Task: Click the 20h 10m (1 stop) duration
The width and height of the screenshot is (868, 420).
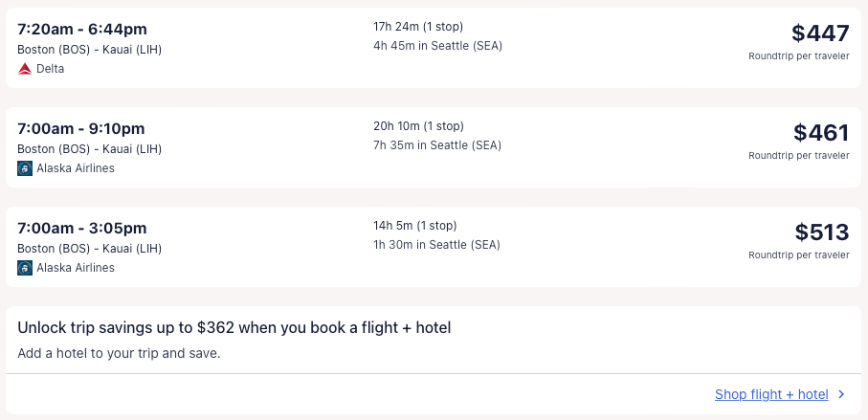Action: (x=418, y=125)
